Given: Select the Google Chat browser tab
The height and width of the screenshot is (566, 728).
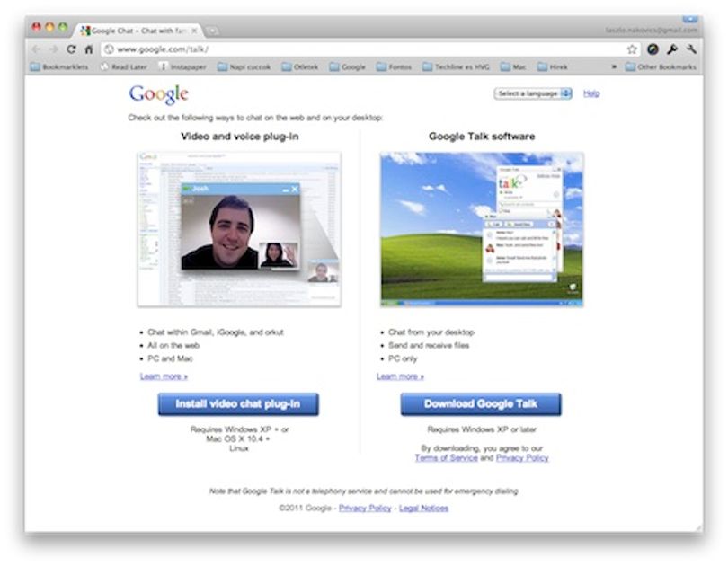Looking at the screenshot, I should pos(139,31).
